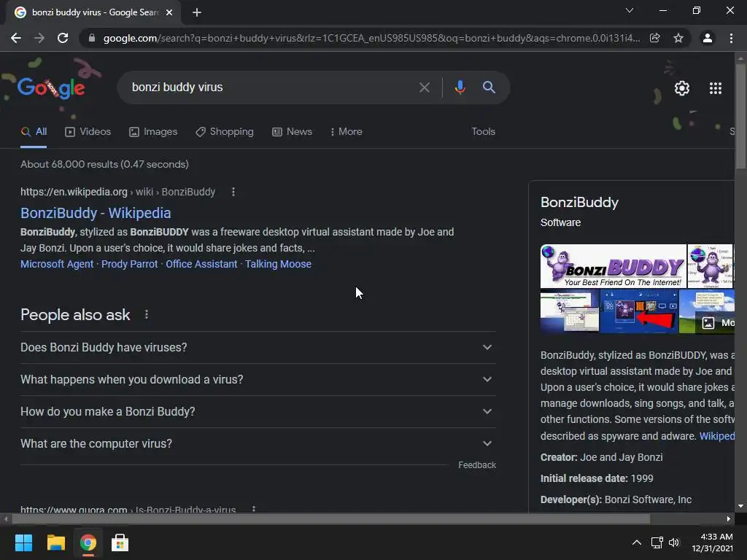The image size is (747, 560).
Task: Switch to News results
Action: click(292, 131)
